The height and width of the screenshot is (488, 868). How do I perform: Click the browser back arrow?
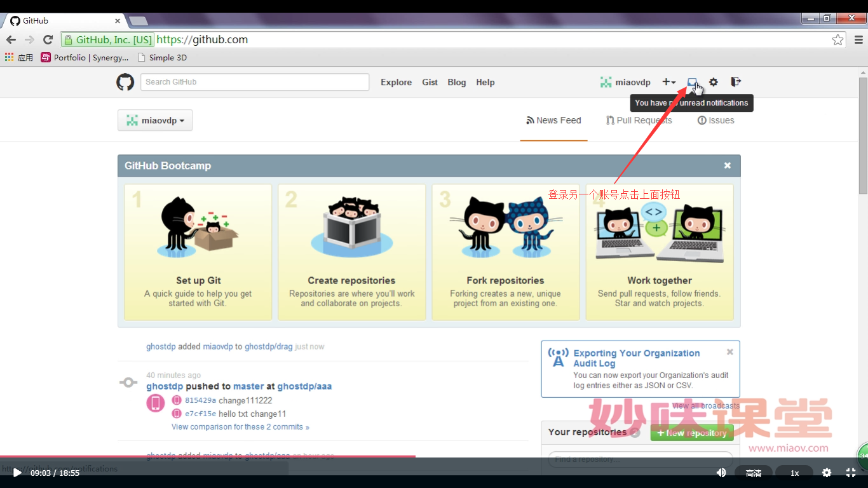tap(11, 39)
